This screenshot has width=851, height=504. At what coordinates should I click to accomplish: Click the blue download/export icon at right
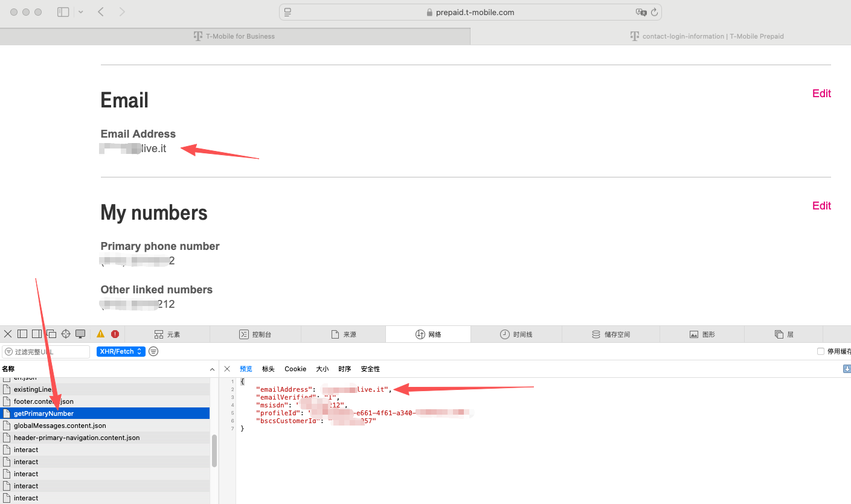click(x=847, y=369)
